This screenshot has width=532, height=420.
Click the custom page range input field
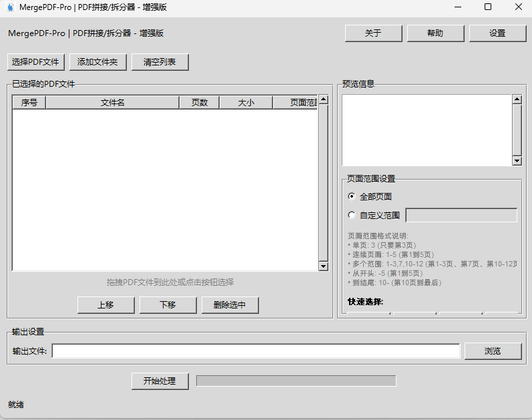[x=461, y=215]
